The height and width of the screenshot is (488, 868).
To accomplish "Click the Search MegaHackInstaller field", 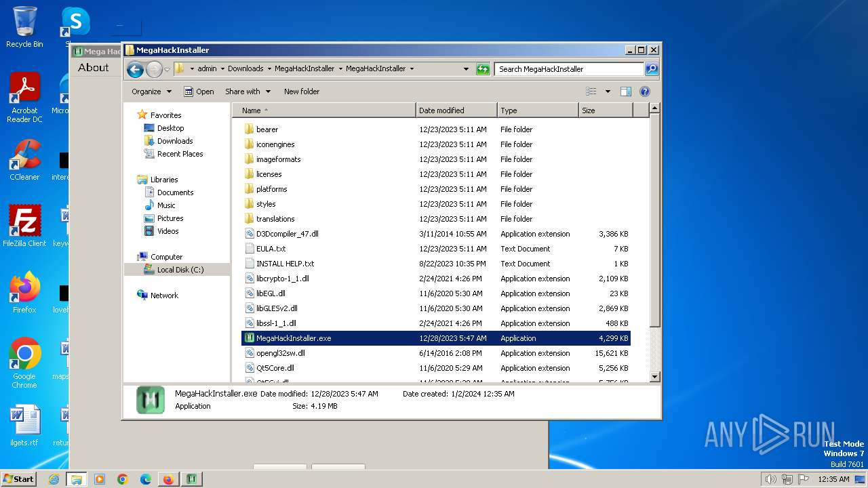I will (x=569, y=69).
